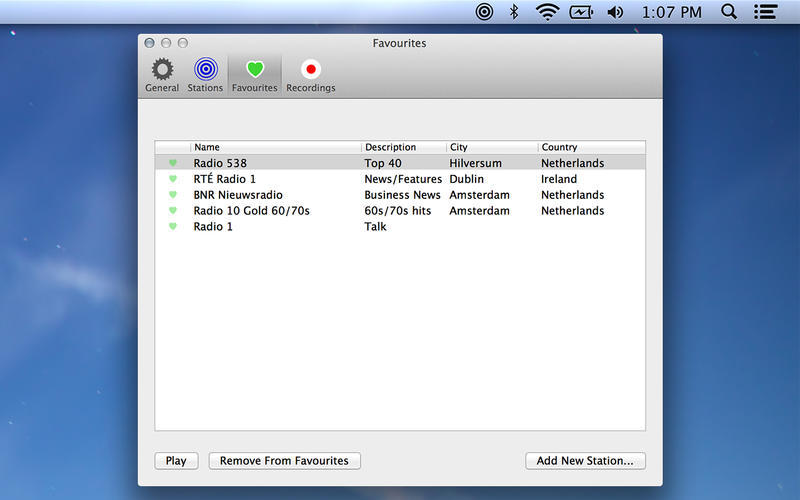
Task: Open the Bluetooth menu bar icon
Action: click(x=514, y=11)
